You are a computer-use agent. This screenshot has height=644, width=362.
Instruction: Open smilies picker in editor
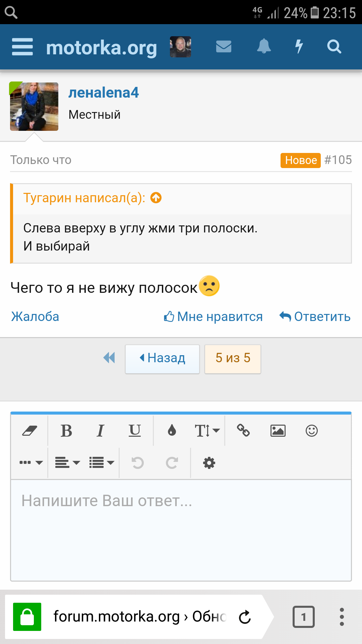[311, 431]
